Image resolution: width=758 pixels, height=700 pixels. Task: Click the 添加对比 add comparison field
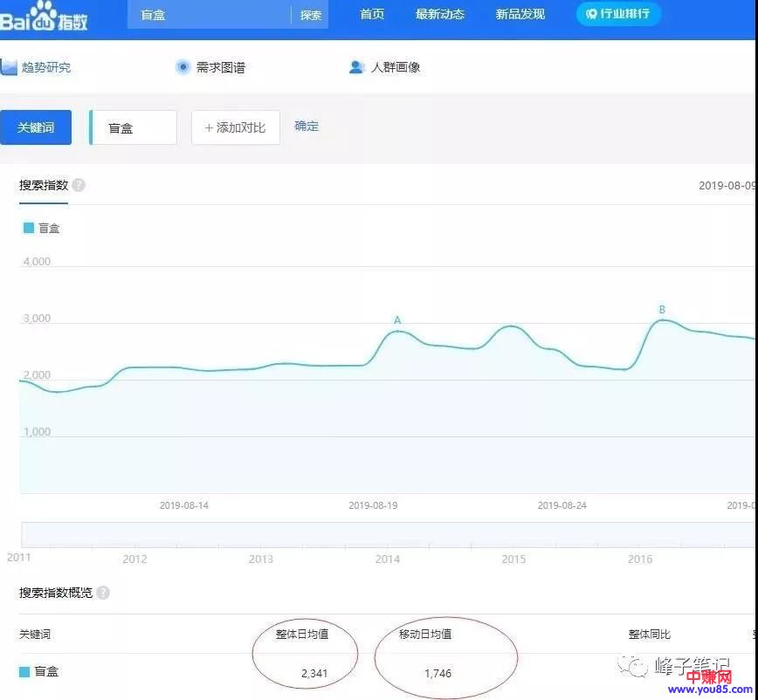236,127
